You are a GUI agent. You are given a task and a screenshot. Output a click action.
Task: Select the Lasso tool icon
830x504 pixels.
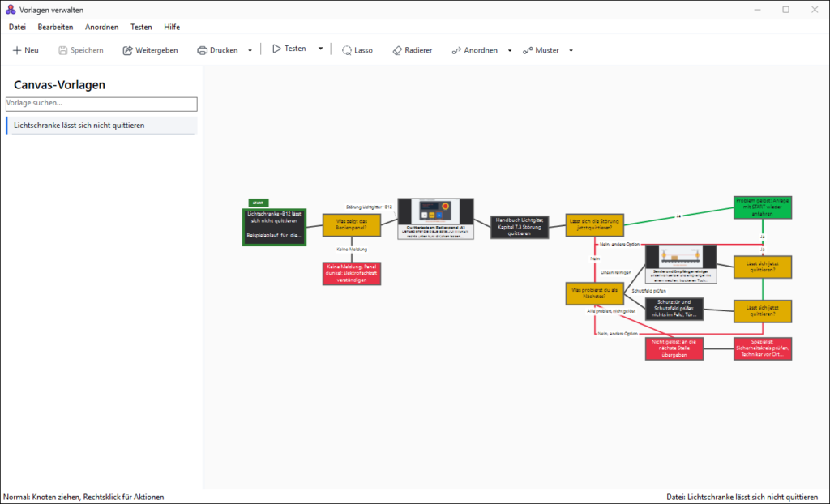[x=347, y=50]
